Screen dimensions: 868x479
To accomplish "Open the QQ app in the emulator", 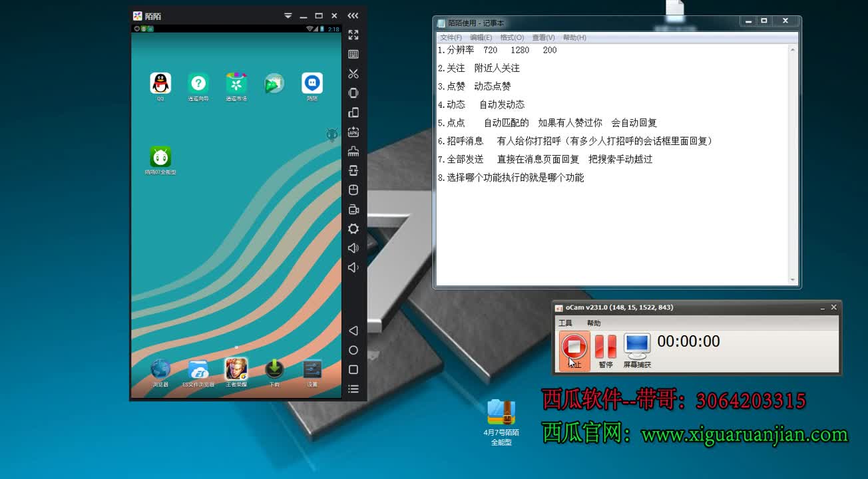I will click(160, 84).
